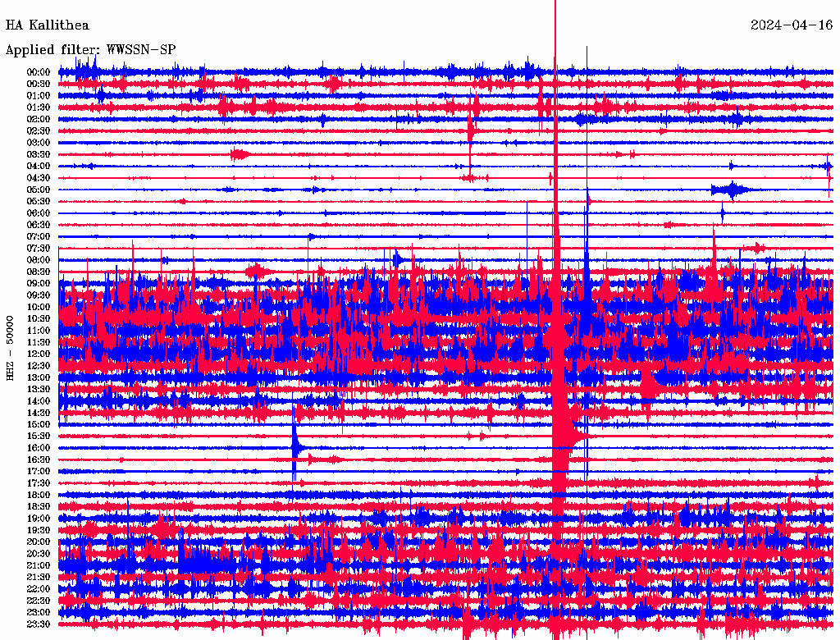Select the 08:00 time label
Image resolution: width=840 pixels, height=640 pixels.
(x=39, y=260)
